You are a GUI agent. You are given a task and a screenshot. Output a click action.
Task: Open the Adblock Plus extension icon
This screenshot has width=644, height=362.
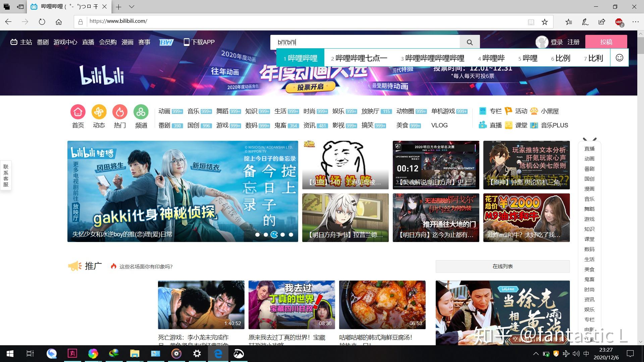[619, 22]
